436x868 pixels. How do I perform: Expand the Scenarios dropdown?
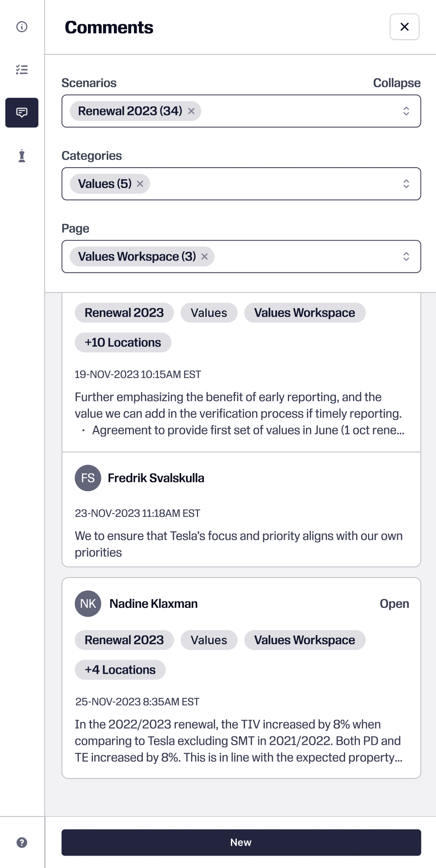point(406,111)
